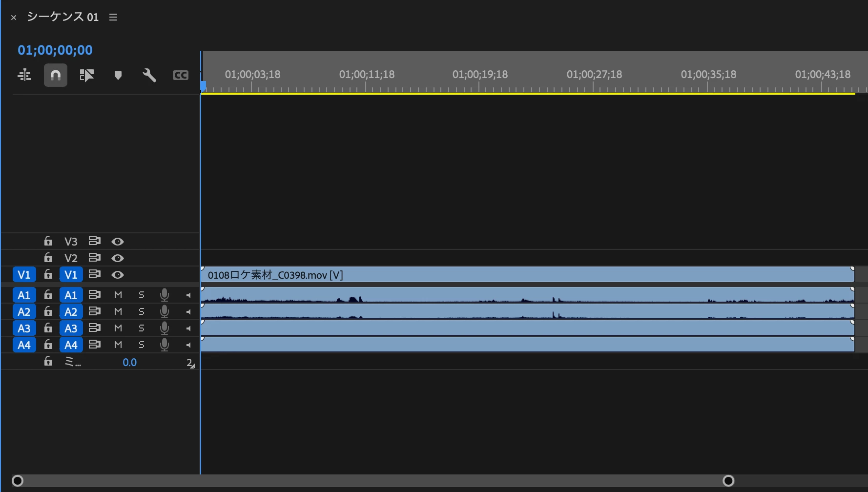The image size is (868, 492).
Task: Hide track V2 output with eye icon
Action: [118, 258]
